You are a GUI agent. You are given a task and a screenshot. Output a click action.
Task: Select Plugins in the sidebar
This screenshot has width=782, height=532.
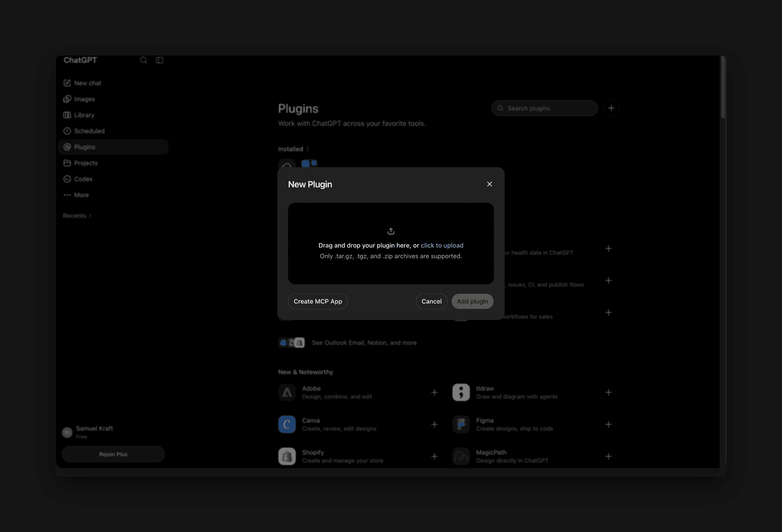(113, 147)
